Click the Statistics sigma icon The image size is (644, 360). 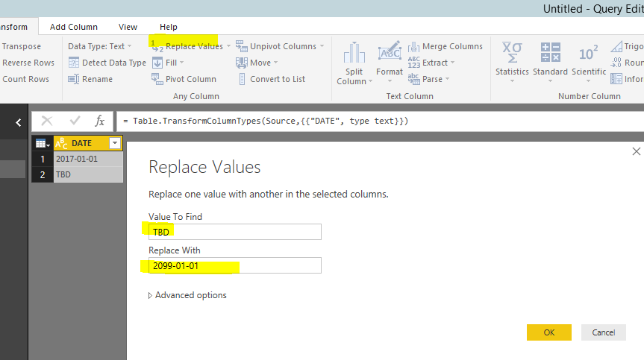512,52
